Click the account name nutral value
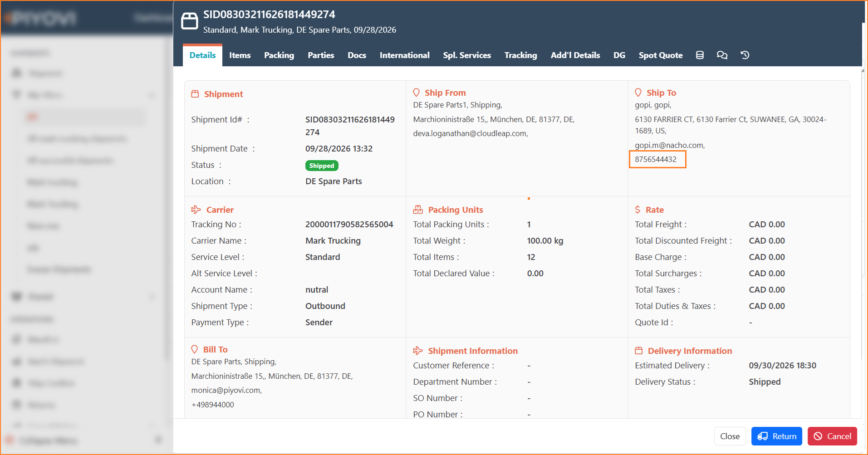Screen dimensions: 868x455 coord(317,289)
